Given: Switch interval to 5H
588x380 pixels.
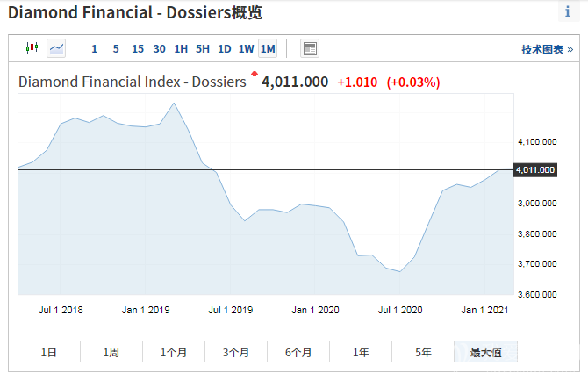Looking at the screenshot, I should click(x=203, y=49).
